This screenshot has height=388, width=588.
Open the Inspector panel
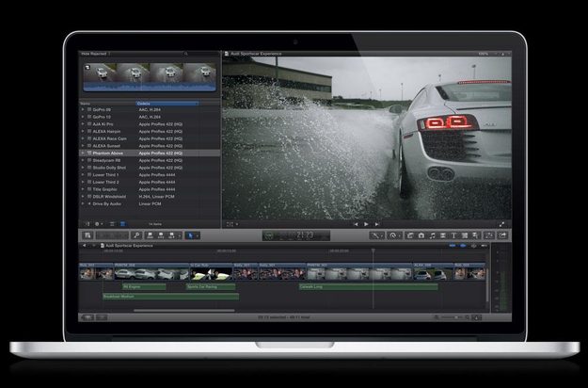(x=489, y=235)
